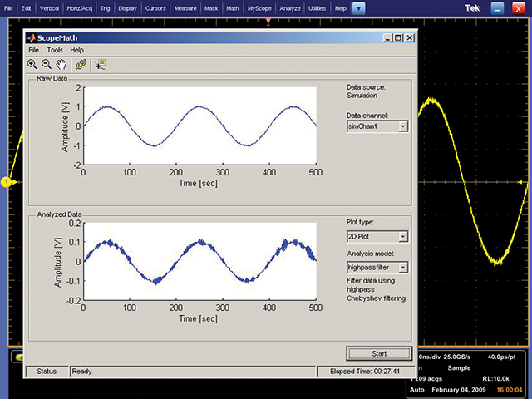
Task: Click the ScopeMath window title icon
Action: tap(31, 38)
